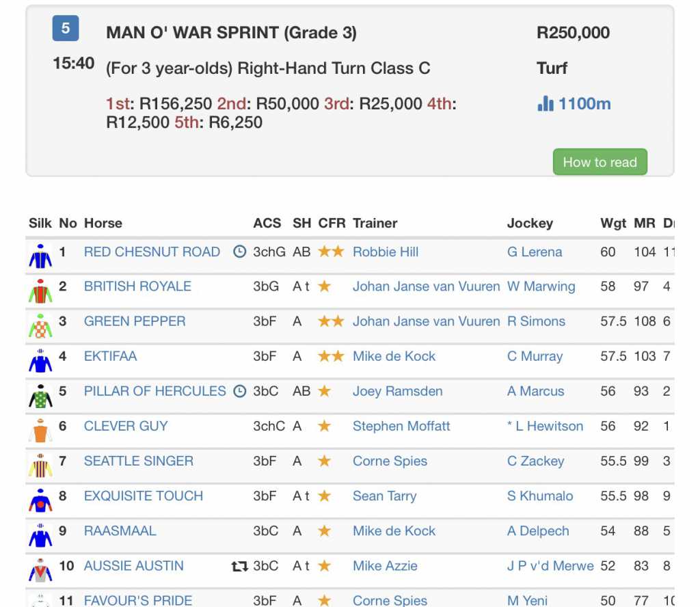Click the Horse column header

tap(103, 223)
